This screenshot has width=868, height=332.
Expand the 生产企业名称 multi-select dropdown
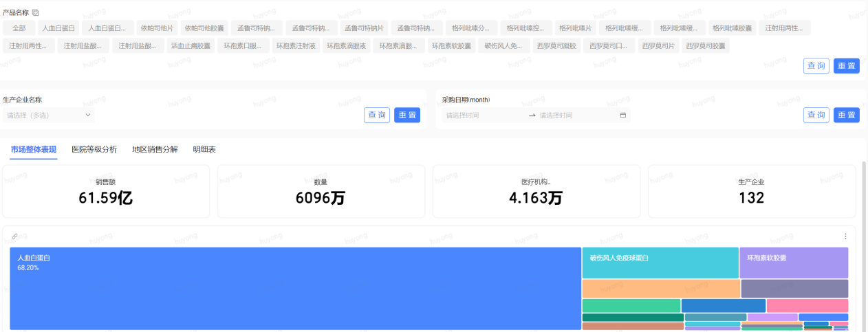48,115
